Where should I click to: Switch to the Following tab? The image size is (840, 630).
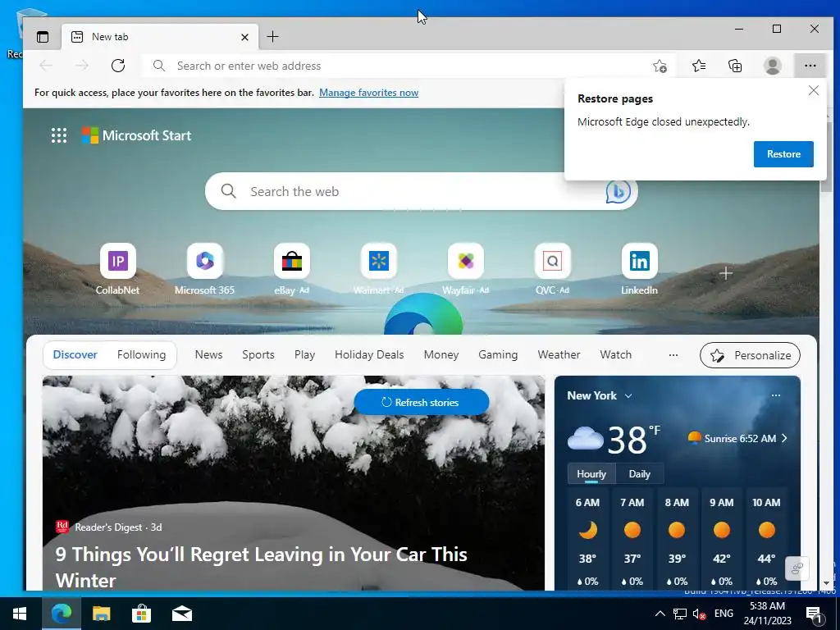pos(141,354)
